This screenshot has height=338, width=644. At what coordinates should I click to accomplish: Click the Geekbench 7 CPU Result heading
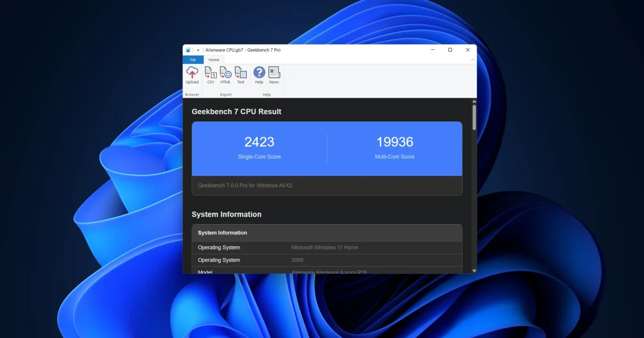pyautogui.click(x=237, y=112)
